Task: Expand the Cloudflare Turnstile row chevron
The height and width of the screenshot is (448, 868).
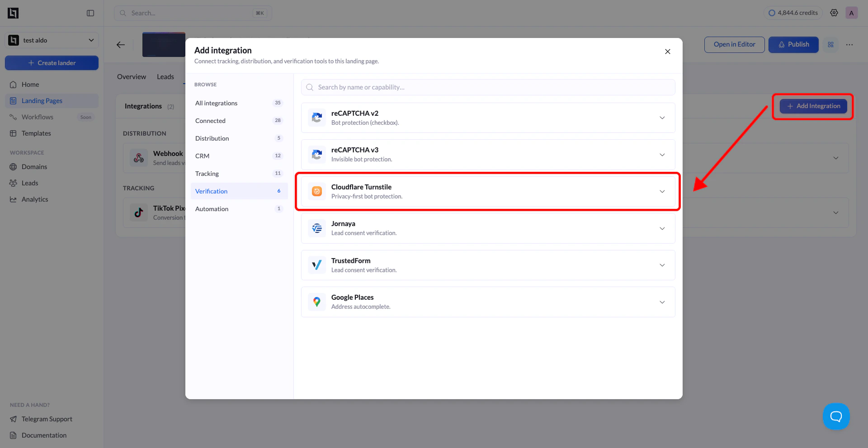Action: (662, 191)
